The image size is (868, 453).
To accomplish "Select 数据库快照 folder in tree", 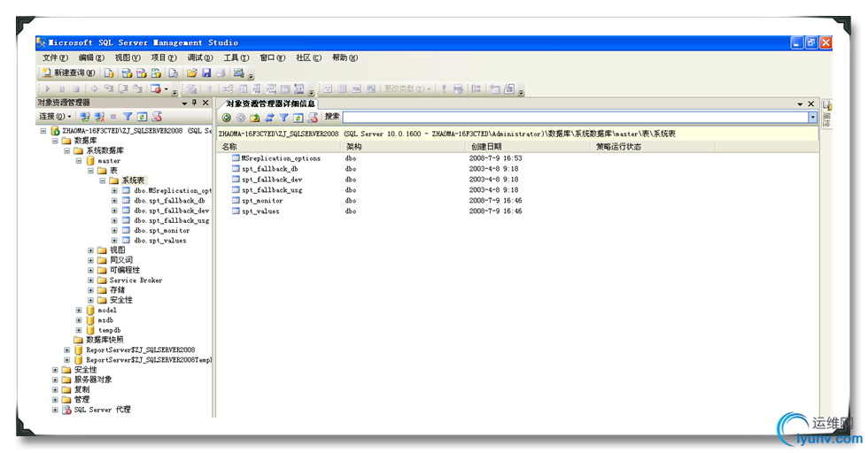I will coord(105,340).
